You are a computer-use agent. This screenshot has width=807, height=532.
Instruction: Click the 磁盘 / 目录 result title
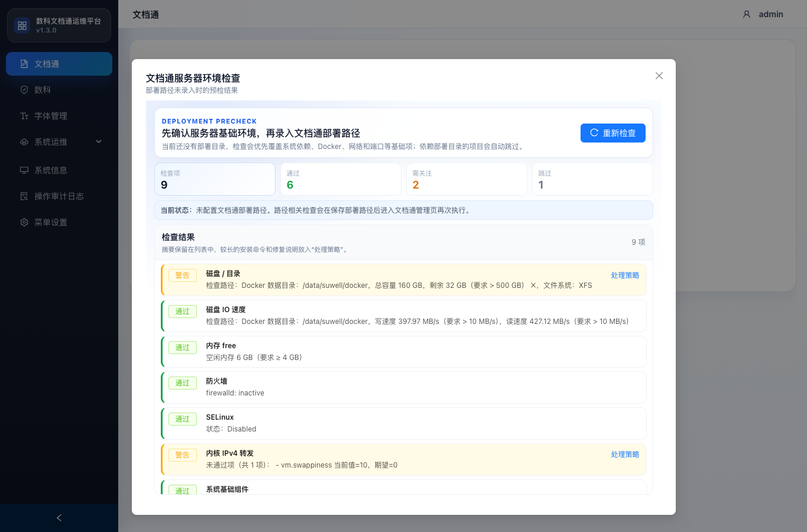pos(223,274)
